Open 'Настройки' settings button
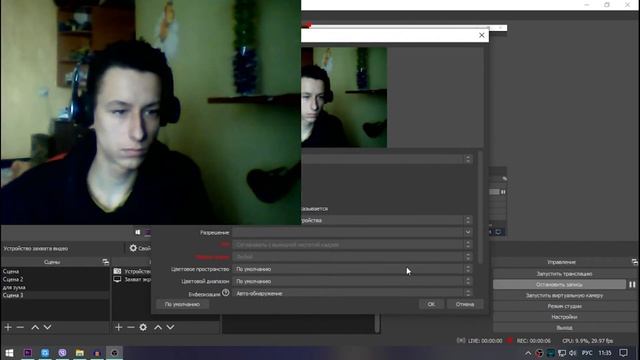 (x=564, y=317)
